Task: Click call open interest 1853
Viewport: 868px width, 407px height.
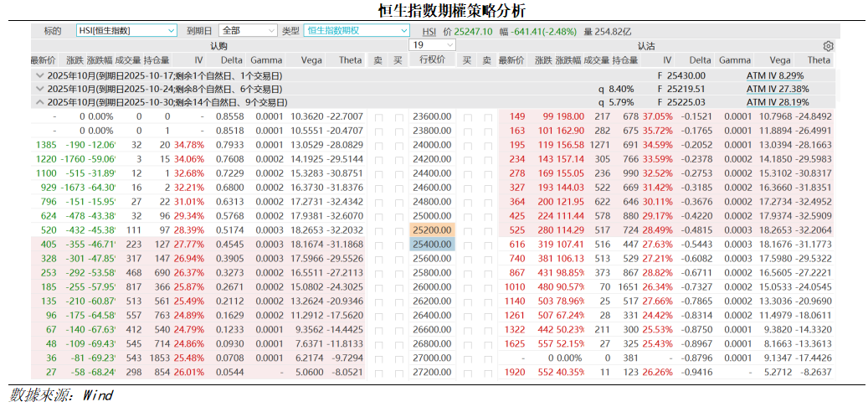Action: [161, 357]
